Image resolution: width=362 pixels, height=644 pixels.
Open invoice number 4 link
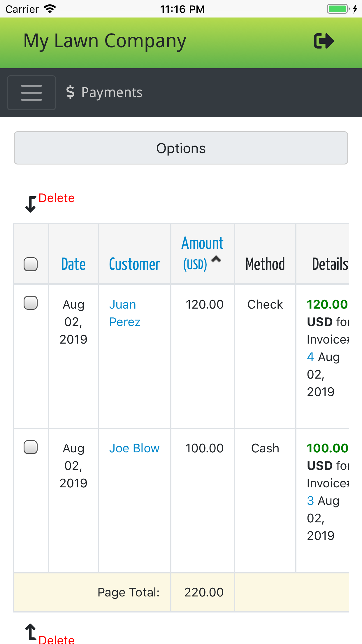pyautogui.click(x=310, y=357)
